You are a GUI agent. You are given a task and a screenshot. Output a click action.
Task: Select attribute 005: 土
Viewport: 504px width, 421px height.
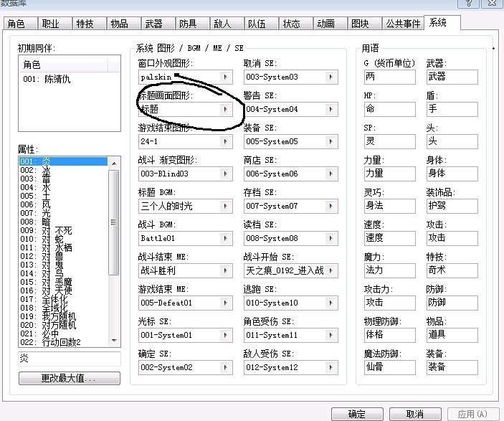(63, 196)
